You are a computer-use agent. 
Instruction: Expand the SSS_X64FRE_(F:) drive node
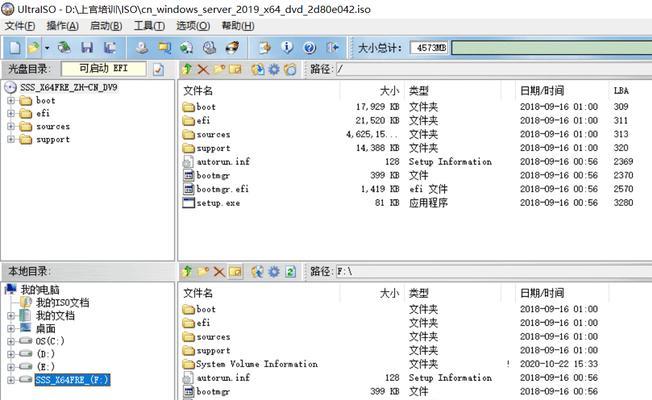click(x=11, y=380)
